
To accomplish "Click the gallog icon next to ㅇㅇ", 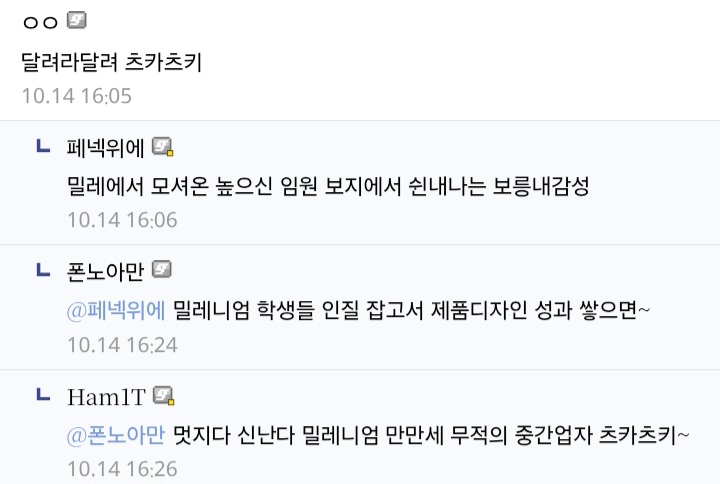I will click(77, 20).
